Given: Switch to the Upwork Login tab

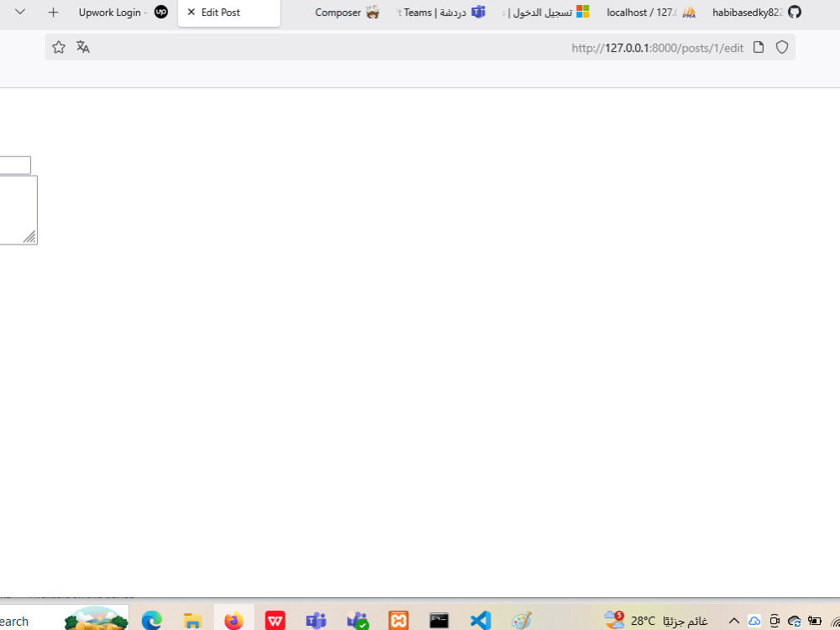Looking at the screenshot, I should pyautogui.click(x=123, y=13).
